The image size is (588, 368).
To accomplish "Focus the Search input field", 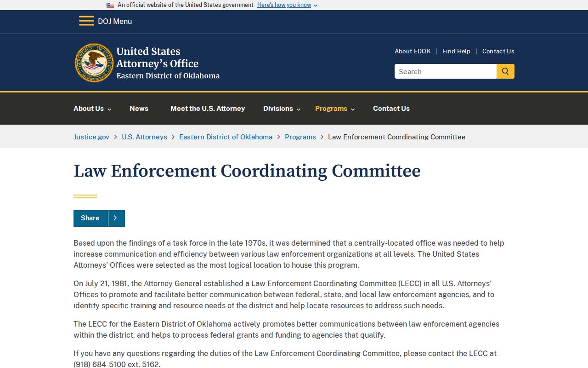I will point(446,71).
